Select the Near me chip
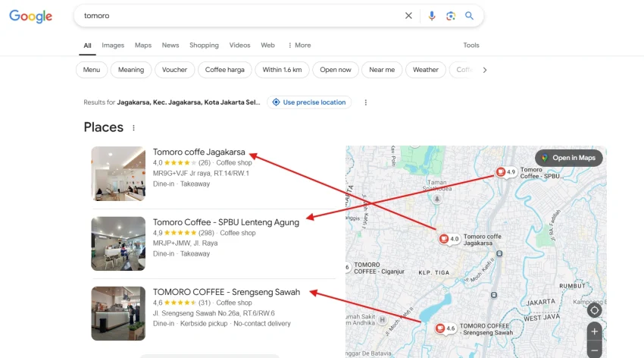Screen dimensions: 644x358 pos(382,70)
